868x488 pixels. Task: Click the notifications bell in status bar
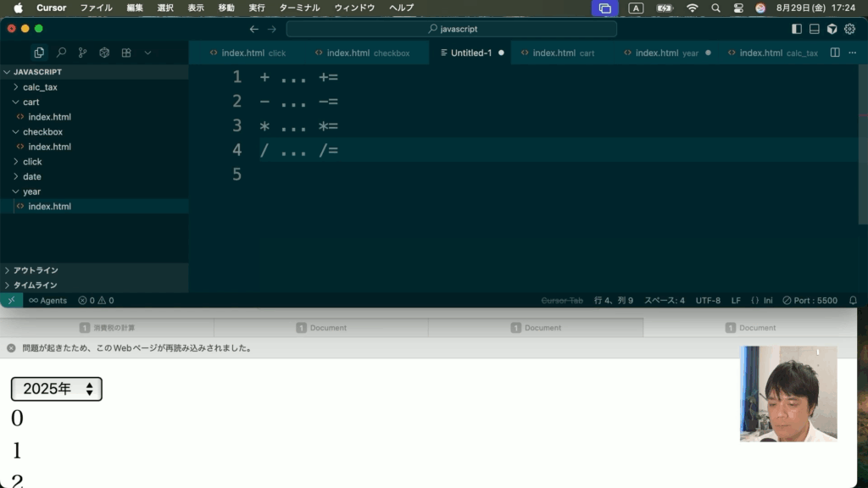[x=853, y=301]
